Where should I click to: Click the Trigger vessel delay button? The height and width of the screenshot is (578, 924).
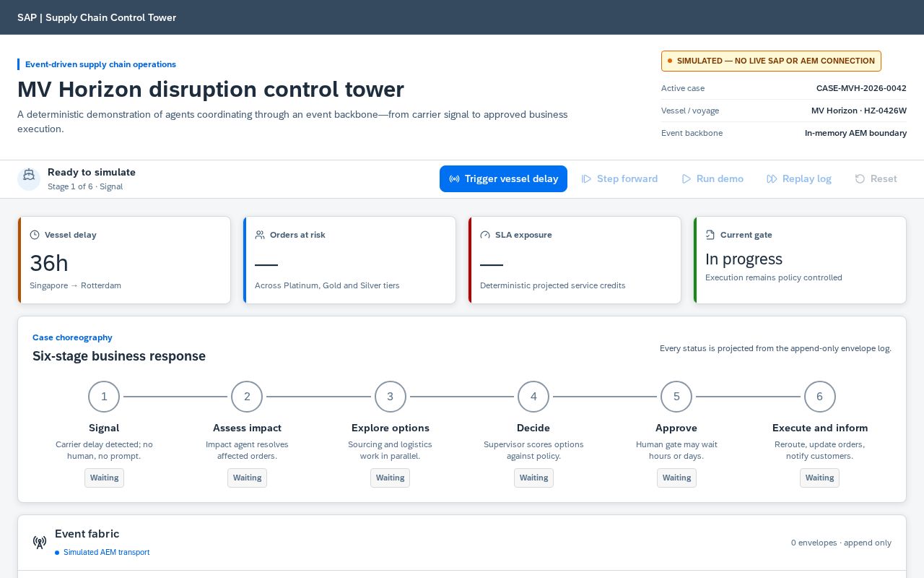pyautogui.click(x=503, y=178)
